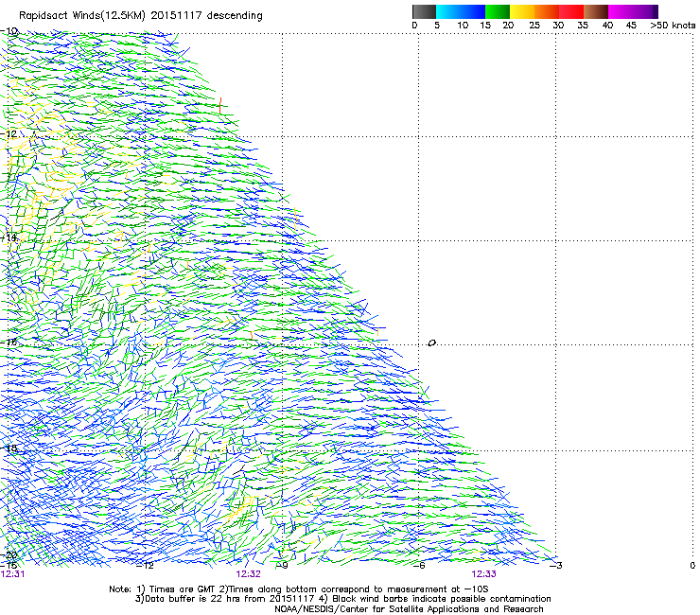Viewport: 700px width, 615px height.
Task: Click the '-18' latitude axis label
Action: coord(9,448)
